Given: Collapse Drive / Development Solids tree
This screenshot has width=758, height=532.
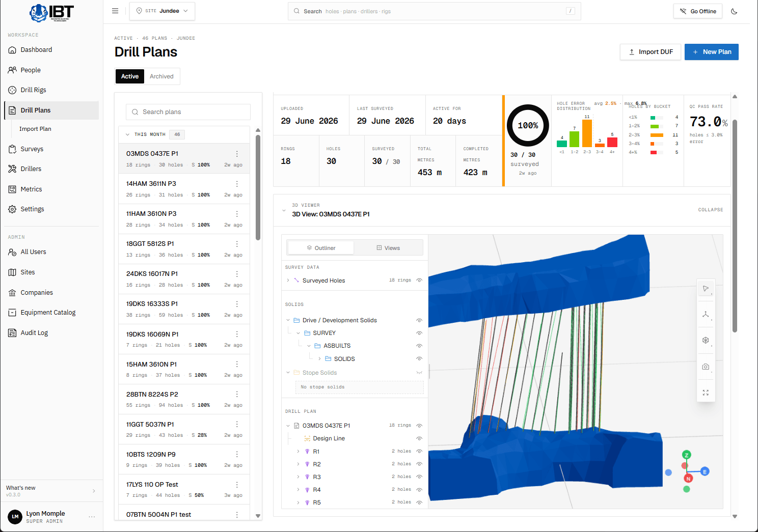Looking at the screenshot, I should click(x=288, y=320).
